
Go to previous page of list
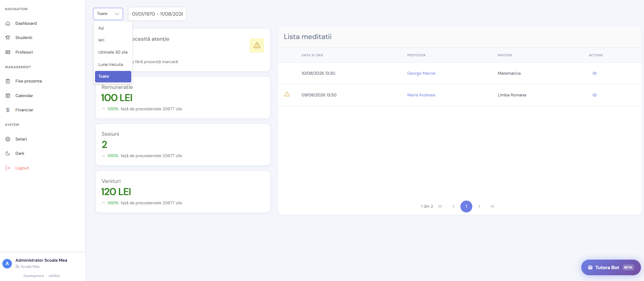click(x=453, y=206)
